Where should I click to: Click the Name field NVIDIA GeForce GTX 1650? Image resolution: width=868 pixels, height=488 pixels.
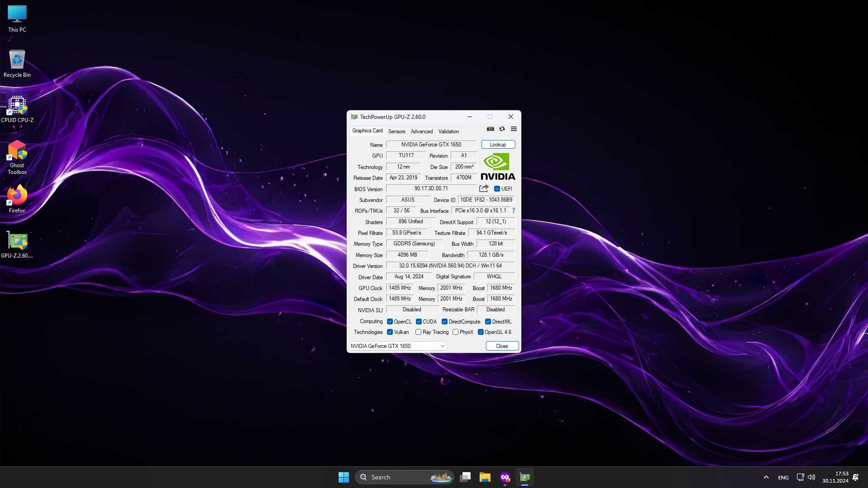coord(431,145)
